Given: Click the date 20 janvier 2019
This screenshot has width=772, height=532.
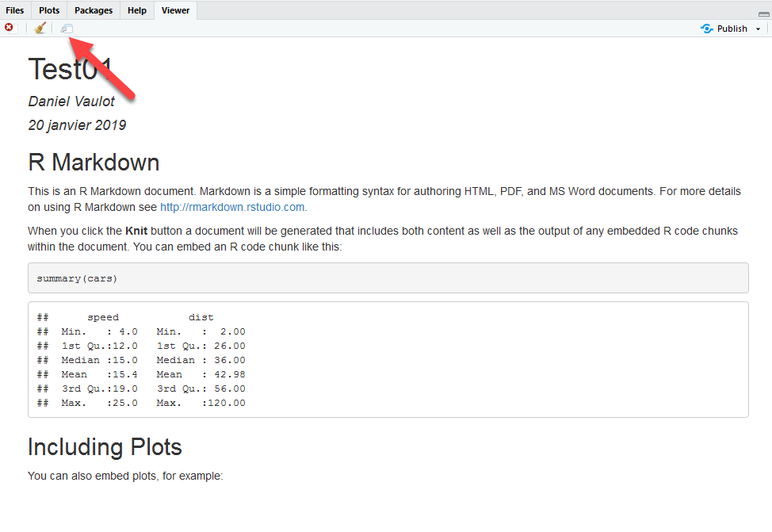Looking at the screenshot, I should [77, 125].
